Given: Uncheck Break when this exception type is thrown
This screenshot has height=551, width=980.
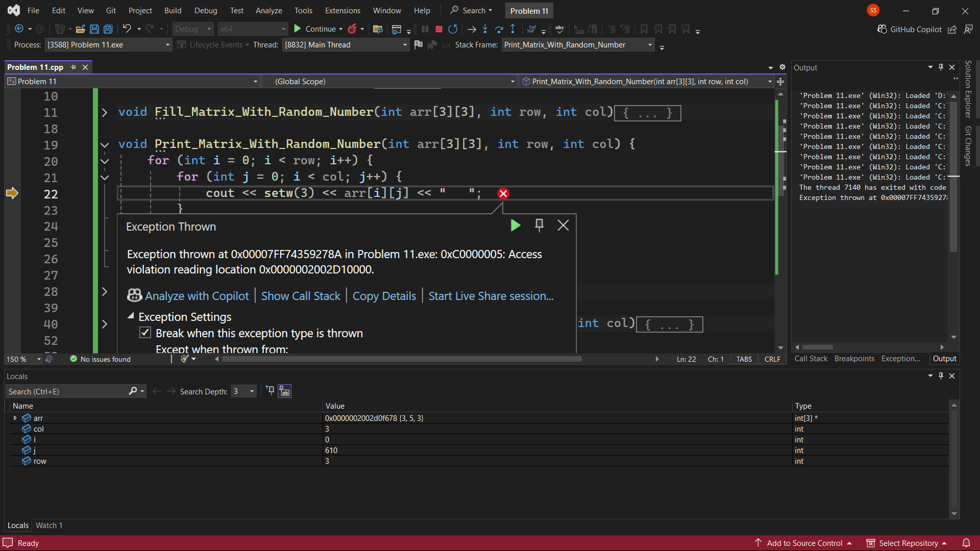Looking at the screenshot, I should (145, 333).
